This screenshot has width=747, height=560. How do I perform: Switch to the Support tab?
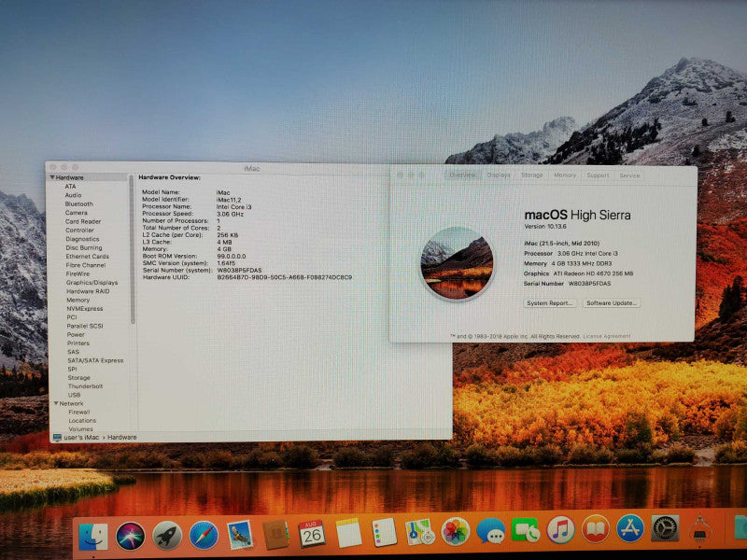pos(598,175)
